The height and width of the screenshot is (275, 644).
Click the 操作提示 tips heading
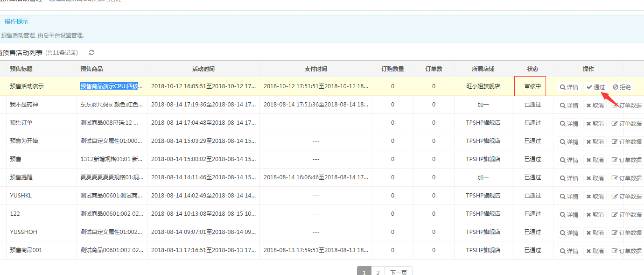pyautogui.click(x=16, y=21)
